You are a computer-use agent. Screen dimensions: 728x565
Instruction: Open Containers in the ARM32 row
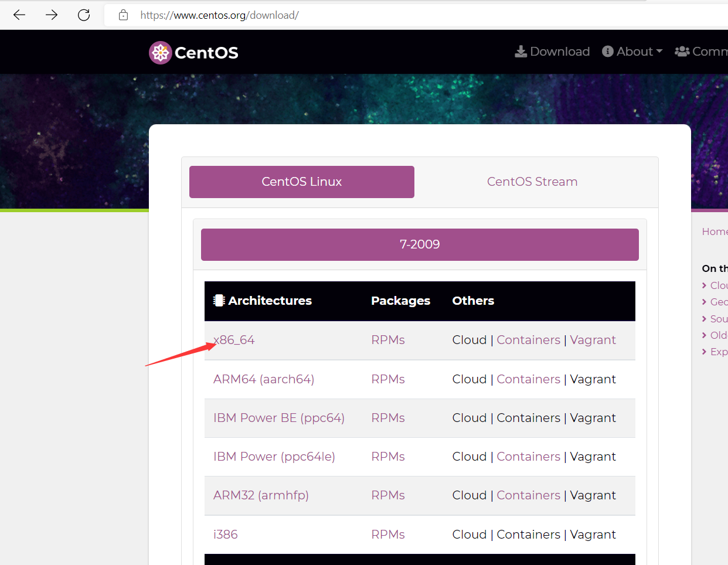pyautogui.click(x=529, y=495)
